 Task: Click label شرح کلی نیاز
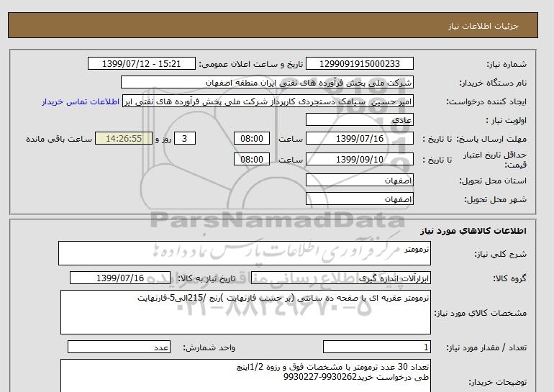[x=500, y=254]
